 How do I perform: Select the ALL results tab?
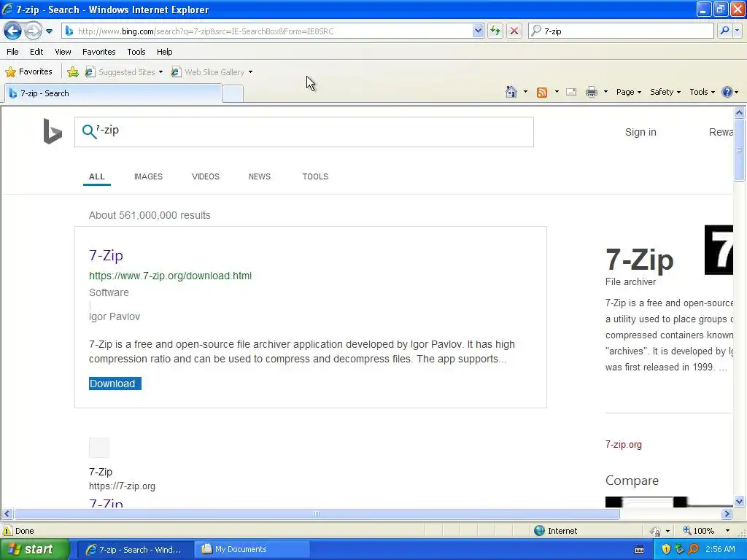point(97,176)
